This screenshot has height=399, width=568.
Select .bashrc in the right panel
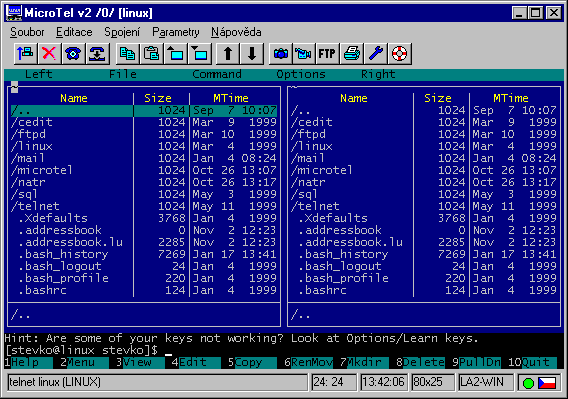pyautogui.click(x=424, y=290)
